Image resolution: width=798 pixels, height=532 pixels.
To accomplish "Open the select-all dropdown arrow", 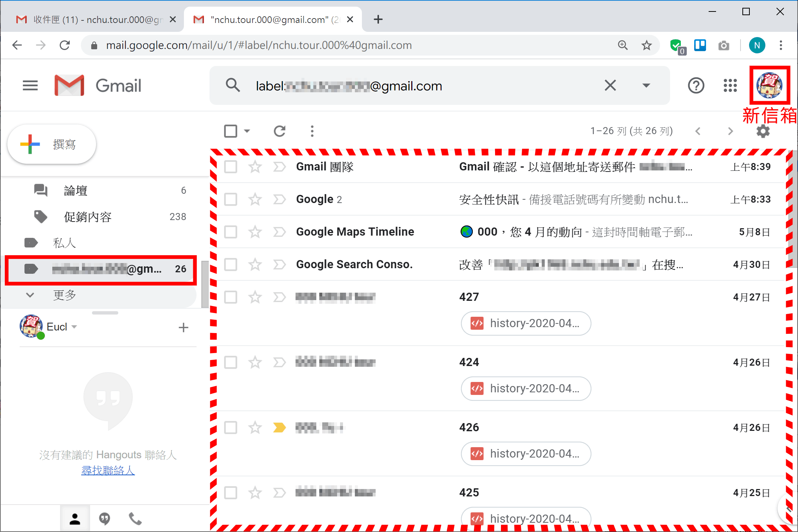I will [x=247, y=131].
